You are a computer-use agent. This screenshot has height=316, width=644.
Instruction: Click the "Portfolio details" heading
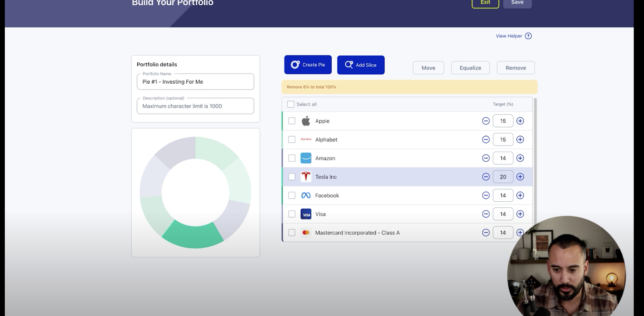(x=157, y=64)
